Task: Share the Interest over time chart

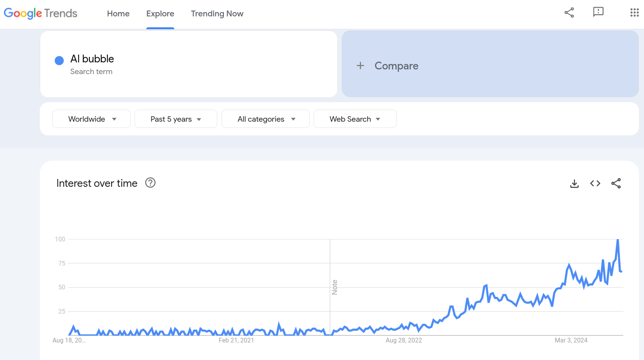Action: (616, 183)
